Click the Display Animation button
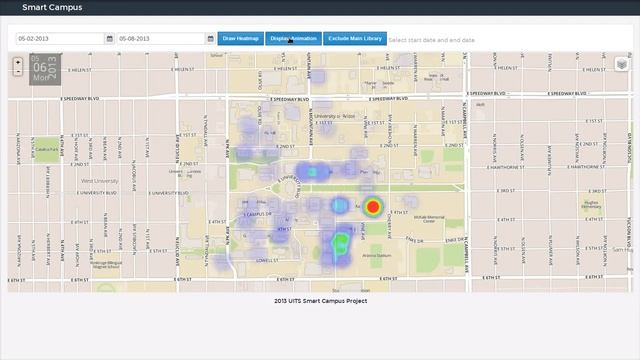The image size is (640, 360). pyautogui.click(x=293, y=38)
